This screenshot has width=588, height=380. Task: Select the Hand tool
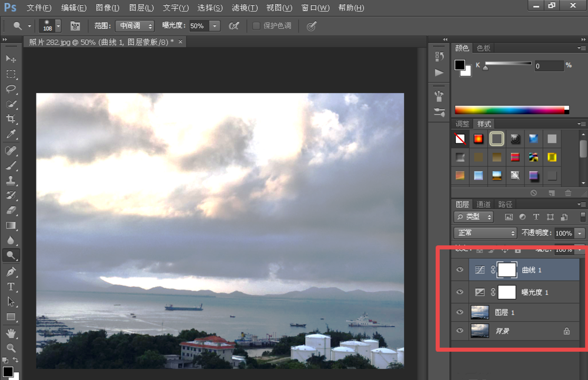click(x=11, y=333)
